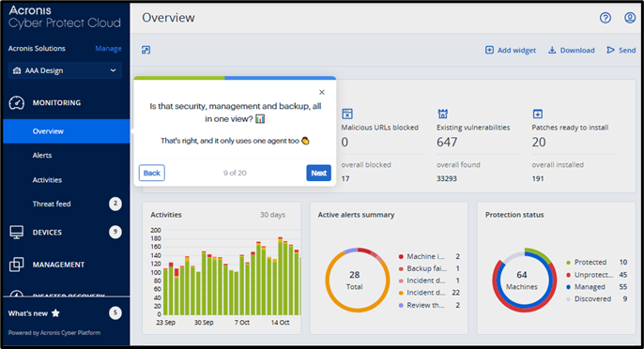Click the Next button in tour
The image size is (644, 349).
(x=318, y=173)
